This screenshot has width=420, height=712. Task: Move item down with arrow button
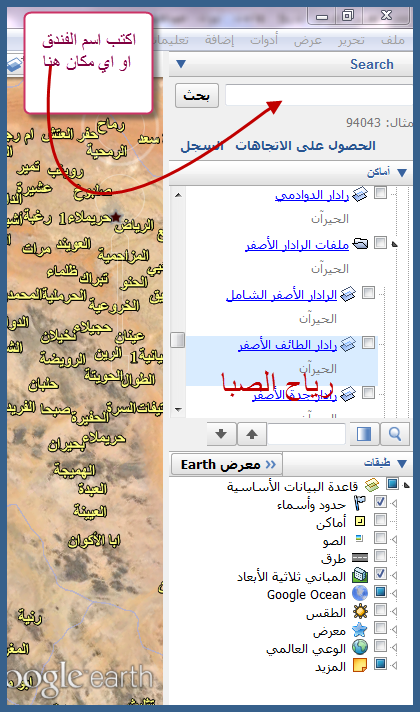point(221,434)
